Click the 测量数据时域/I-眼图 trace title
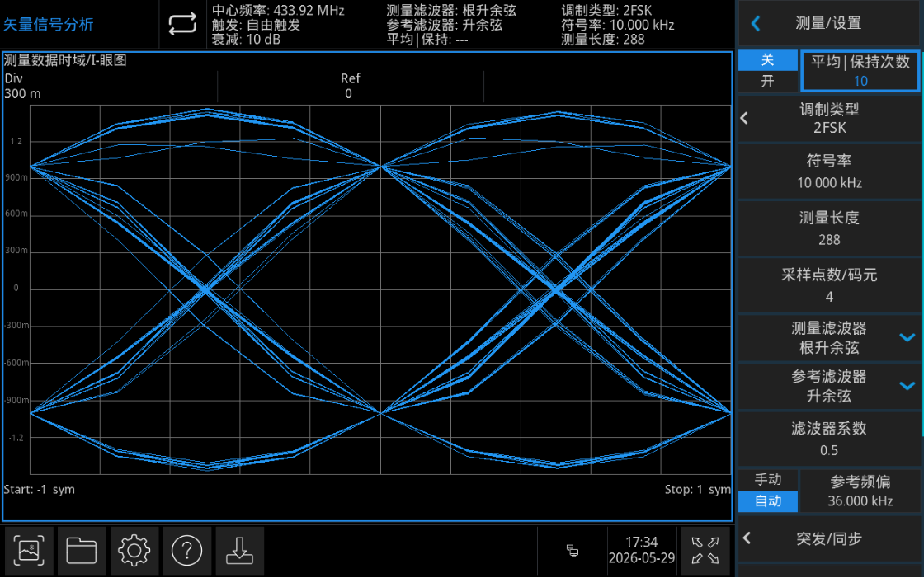Screen dimensions: 924x578 65,60
